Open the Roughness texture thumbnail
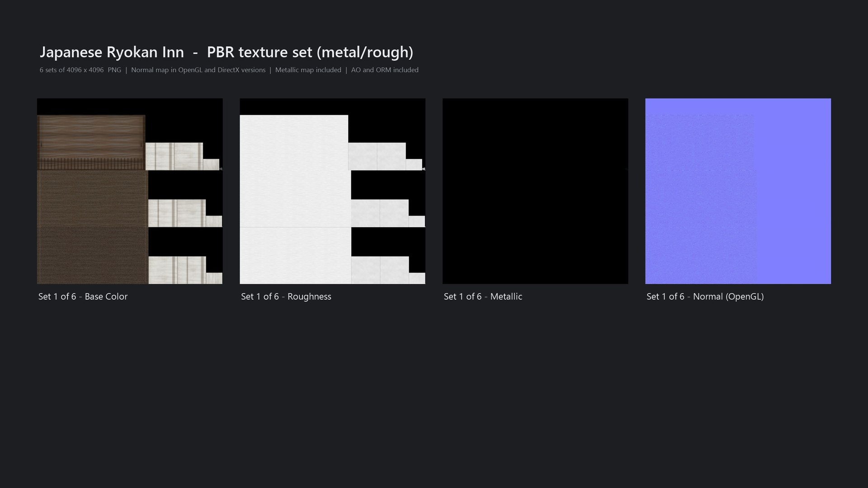This screenshot has height=488, width=868. 332,191
